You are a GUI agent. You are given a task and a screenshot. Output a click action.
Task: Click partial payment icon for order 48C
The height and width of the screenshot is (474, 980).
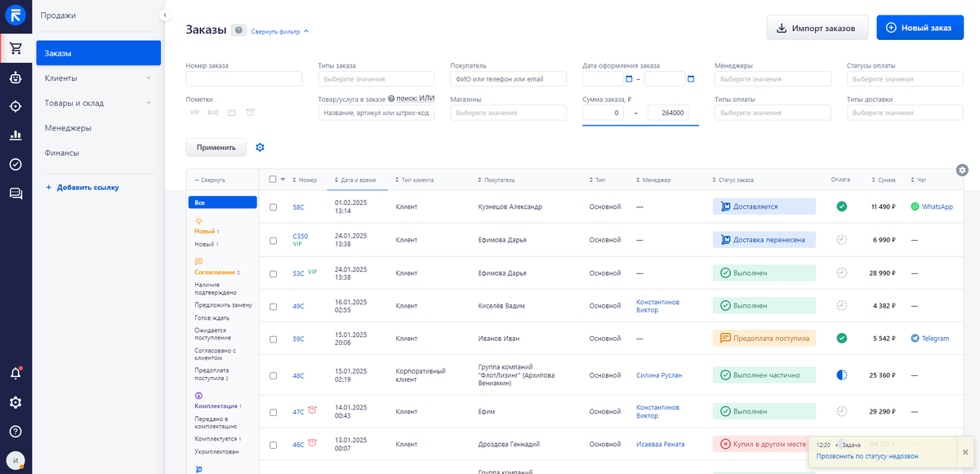[841, 375]
